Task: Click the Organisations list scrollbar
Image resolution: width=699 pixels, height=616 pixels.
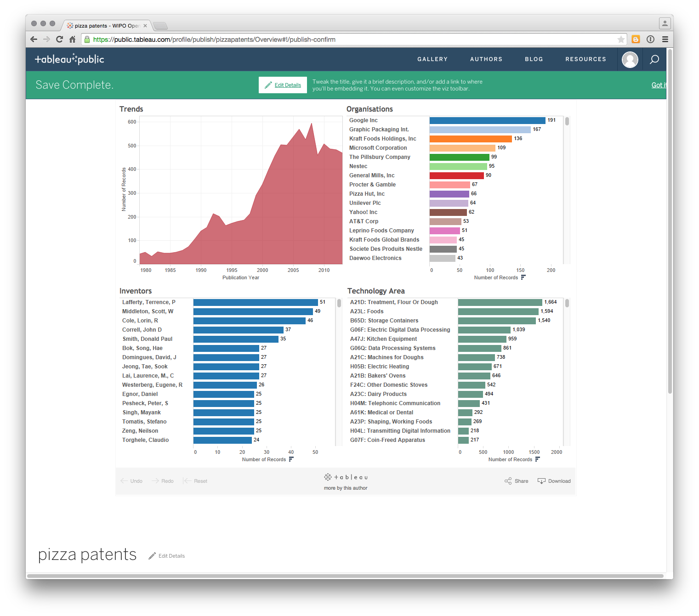Action: click(567, 121)
